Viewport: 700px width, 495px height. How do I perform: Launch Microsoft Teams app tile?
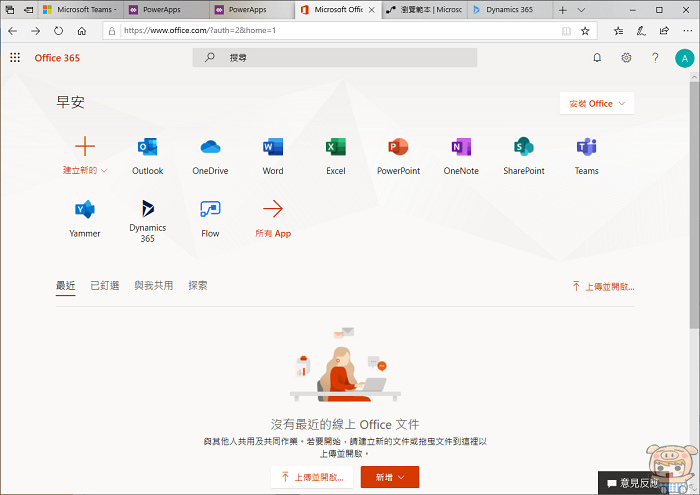pos(586,149)
